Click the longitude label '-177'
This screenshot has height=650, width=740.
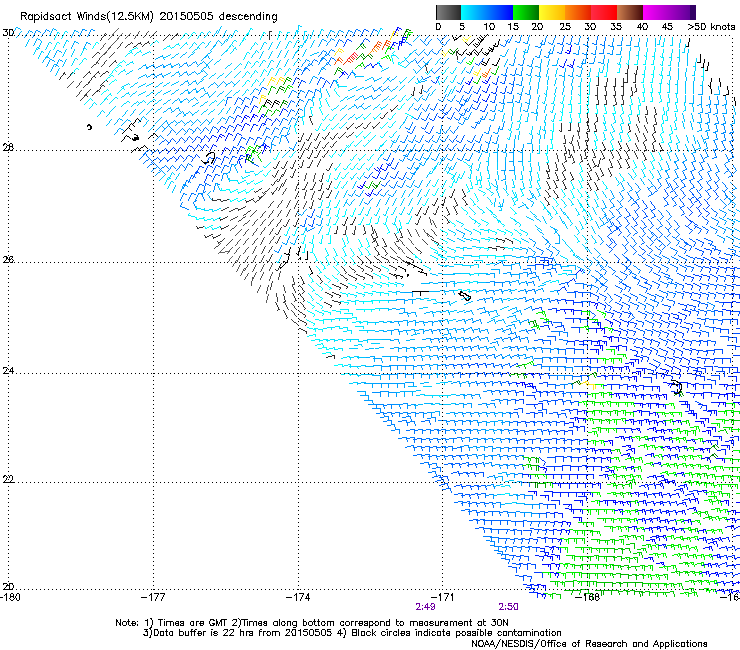click(153, 597)
